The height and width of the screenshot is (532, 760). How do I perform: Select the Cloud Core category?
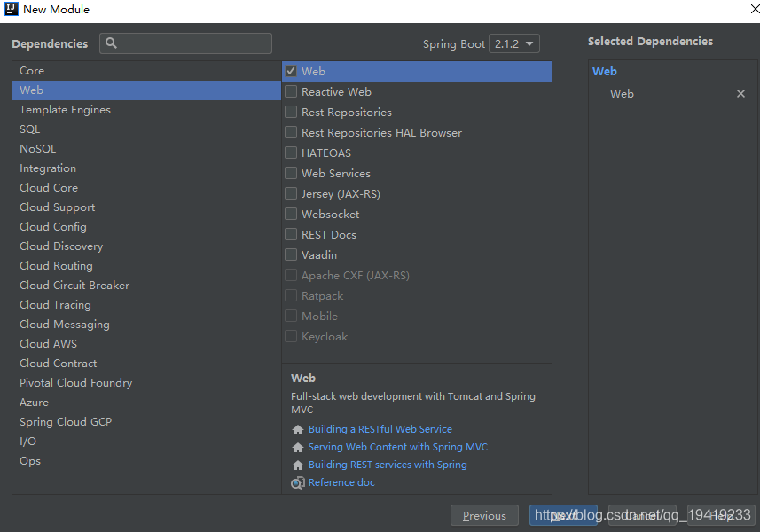[146, 187]
